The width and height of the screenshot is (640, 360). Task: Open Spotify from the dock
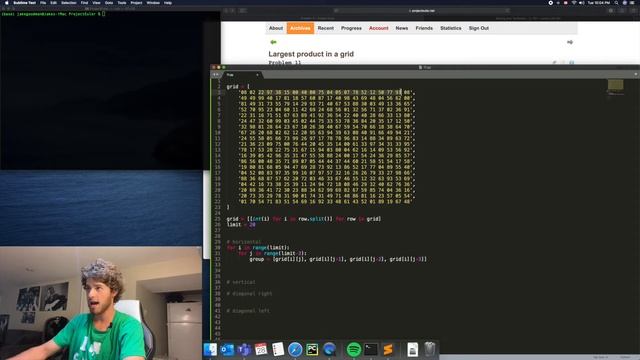point(354,349)
